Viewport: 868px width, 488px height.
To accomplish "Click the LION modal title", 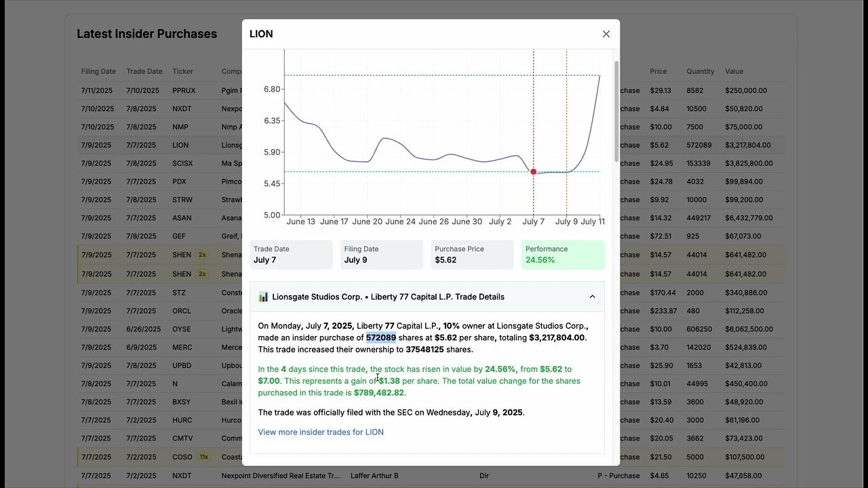I will (x=261, y=34).
